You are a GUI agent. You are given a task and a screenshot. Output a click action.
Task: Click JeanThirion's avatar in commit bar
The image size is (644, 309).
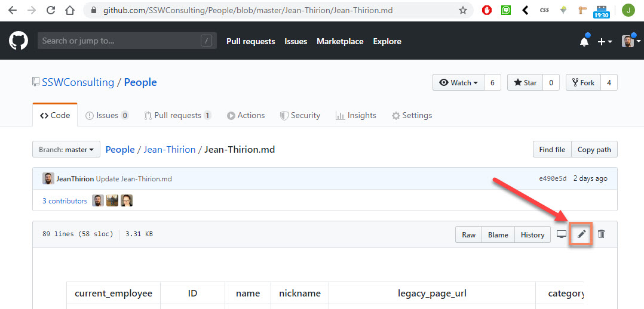[48, 178]
